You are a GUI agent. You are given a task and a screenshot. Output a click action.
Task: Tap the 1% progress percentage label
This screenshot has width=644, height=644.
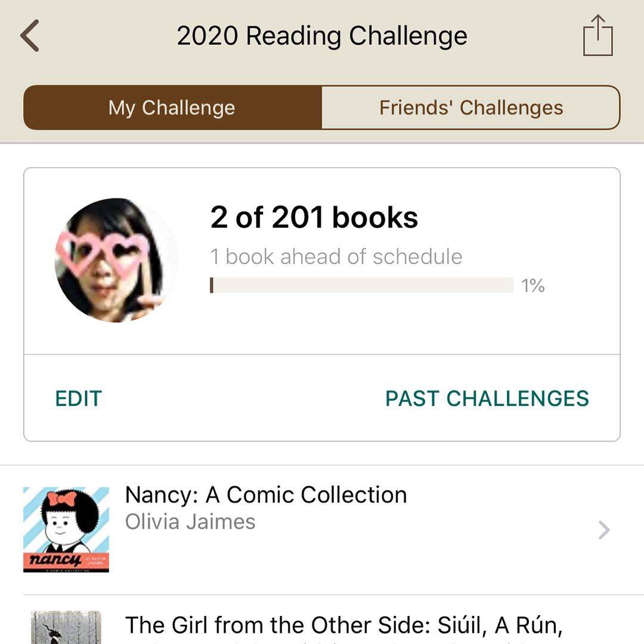[x=533, y=286]
